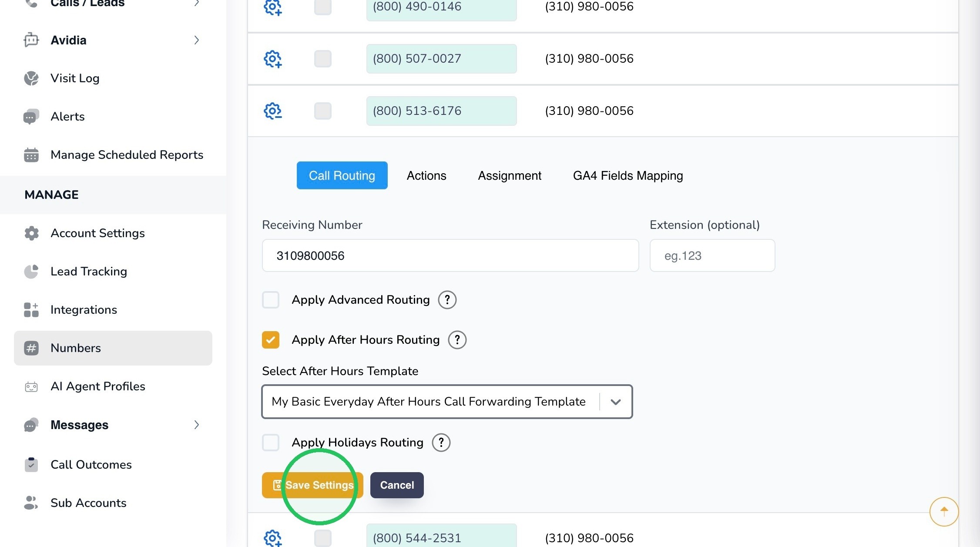
Task: Switch to GA4 Fields Mapping tab
Action: tap(628, 175)
